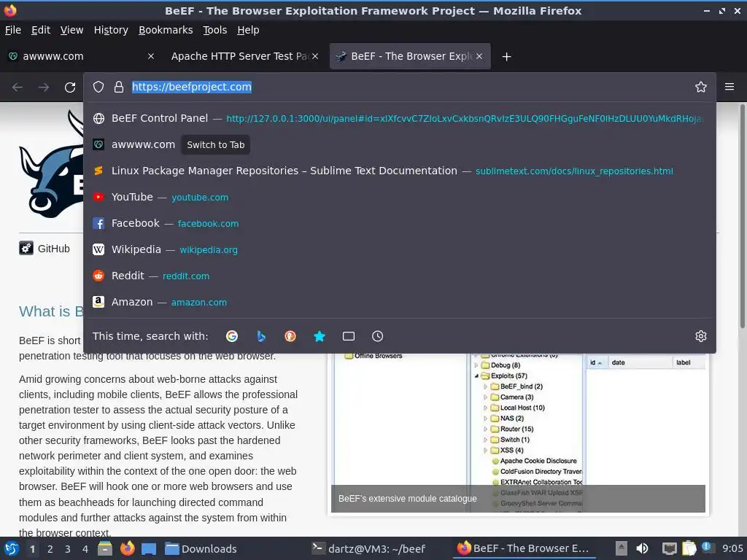747x560 pixels.
Task: Open the File menu
Action: (x=13, y=30)
